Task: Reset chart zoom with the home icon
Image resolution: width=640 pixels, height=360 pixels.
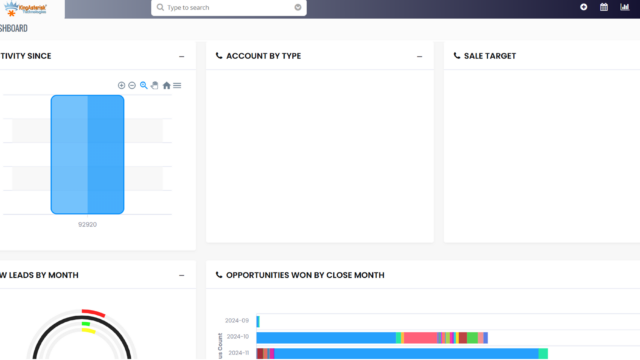Action: (167, 85)
